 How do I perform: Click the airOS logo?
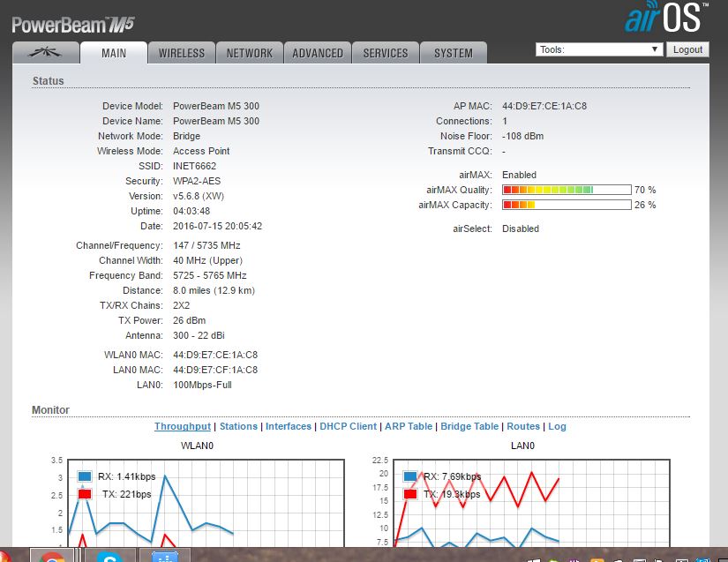coord(665,18)
